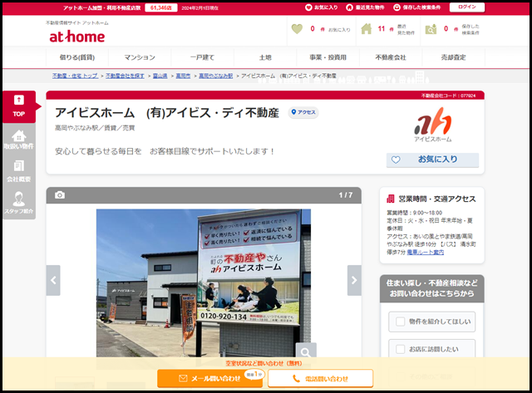Add company with お気に入り button
Screen dimensions: 532x393
432,160
